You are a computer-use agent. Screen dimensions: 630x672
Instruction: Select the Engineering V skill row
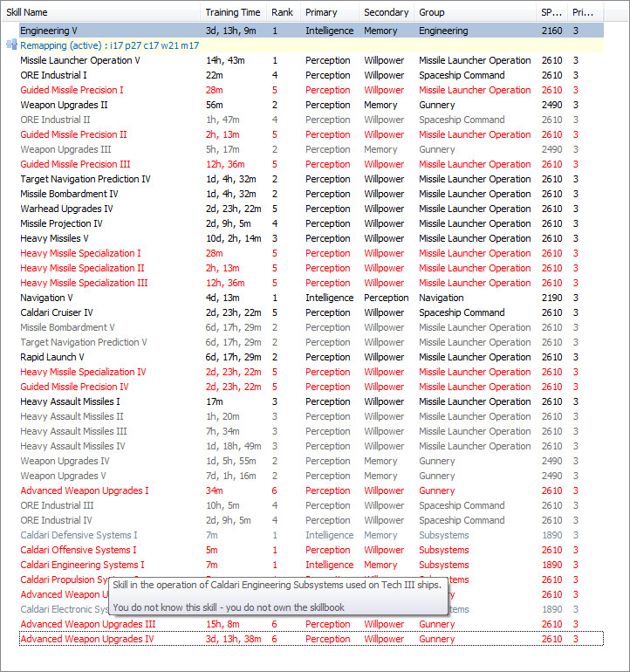[312, 31]
